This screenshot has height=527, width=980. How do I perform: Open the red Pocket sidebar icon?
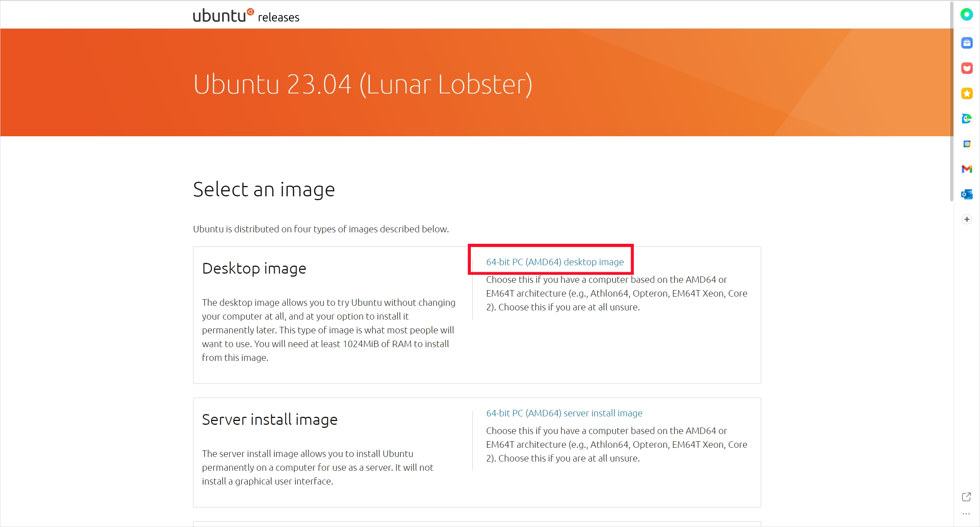pos(967,68)
